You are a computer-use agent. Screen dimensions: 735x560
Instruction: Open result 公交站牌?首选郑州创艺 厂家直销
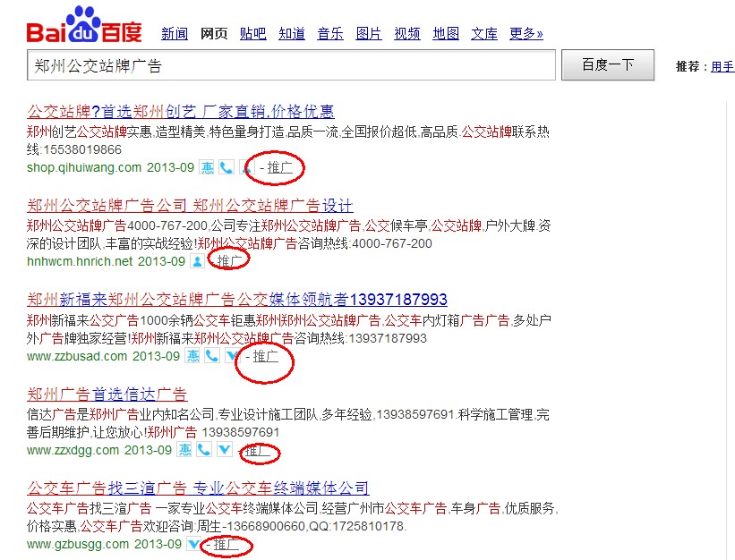(x=181, y=112)
